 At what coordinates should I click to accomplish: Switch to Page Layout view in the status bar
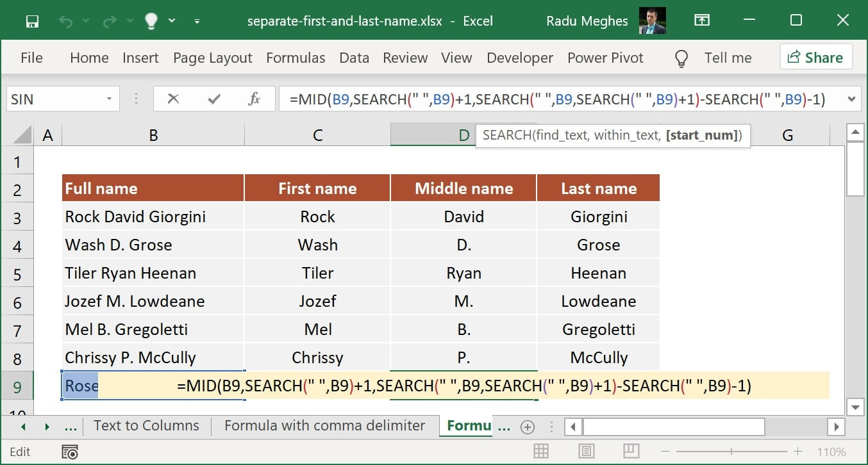click(587, 451)
